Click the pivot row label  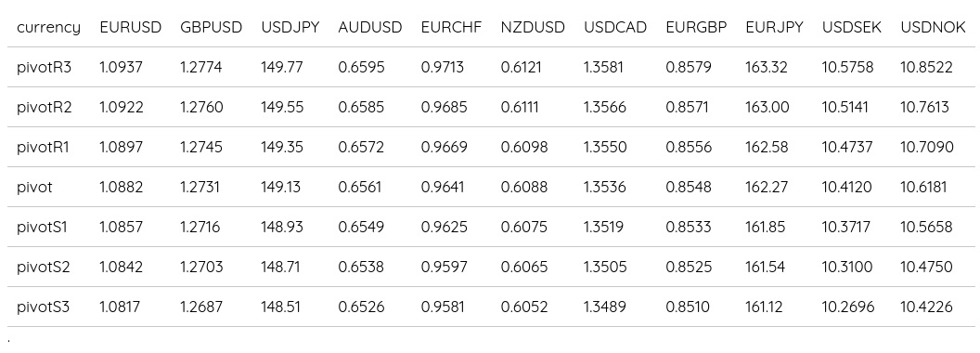coord(34,187)
